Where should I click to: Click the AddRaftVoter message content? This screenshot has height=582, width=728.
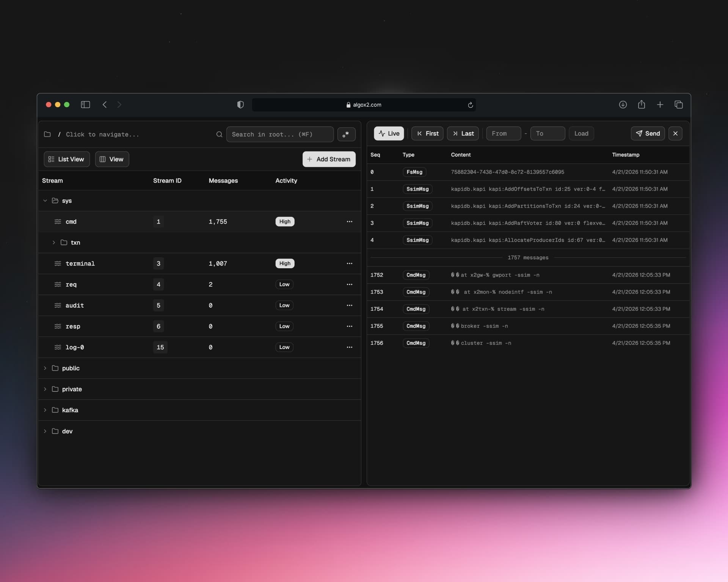(x=528, y=223)
